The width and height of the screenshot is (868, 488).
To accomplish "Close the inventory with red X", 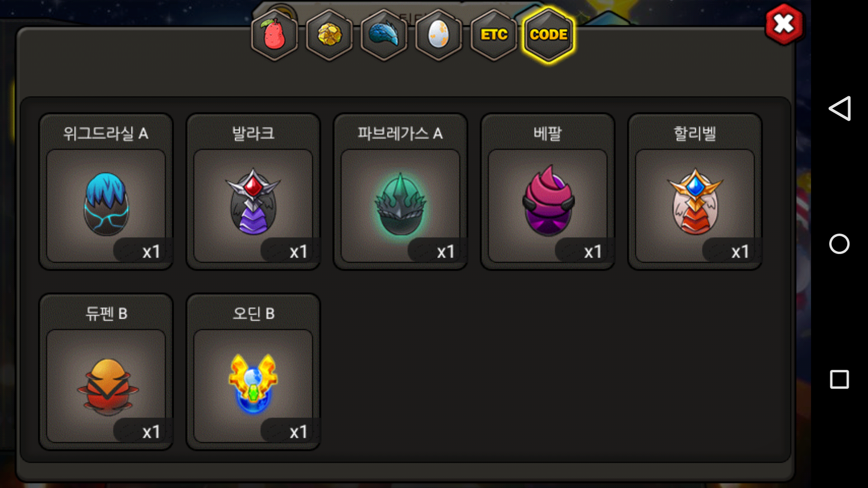I will [784, 24].
